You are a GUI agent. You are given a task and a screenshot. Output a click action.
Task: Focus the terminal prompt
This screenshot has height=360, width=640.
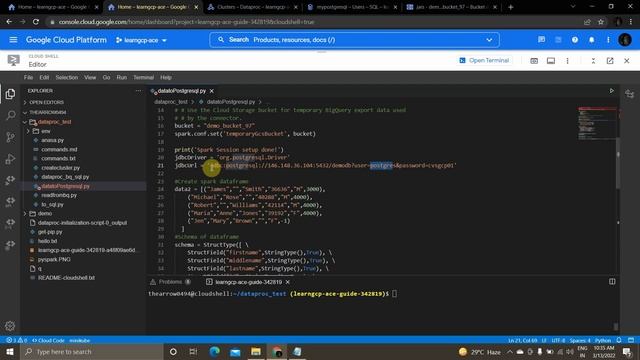pos(394,293)
